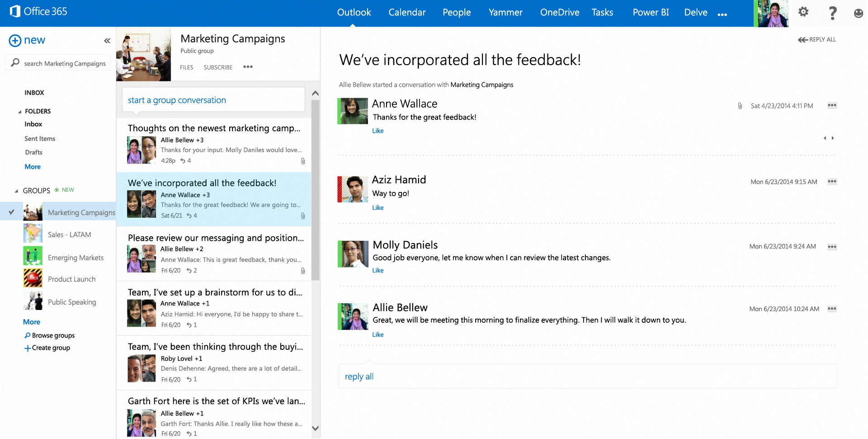Like Aziz Hamid's message
This screenshot has height=439, width=868.
[377, 208]
